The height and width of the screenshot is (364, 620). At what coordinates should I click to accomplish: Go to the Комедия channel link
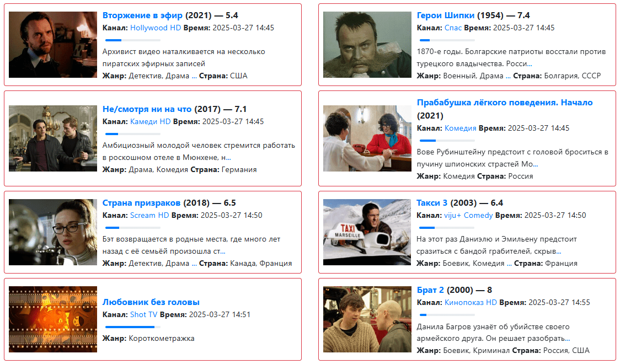[460, 128]
